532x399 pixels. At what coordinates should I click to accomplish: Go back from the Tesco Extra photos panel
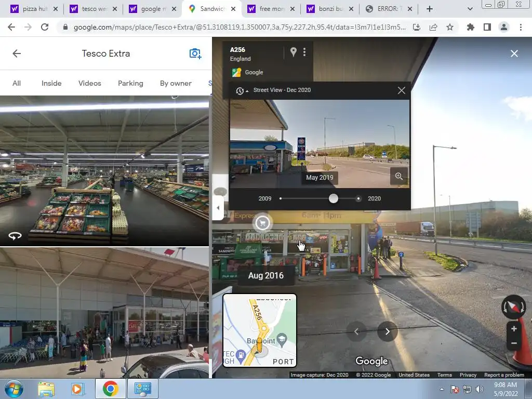tap(17, 54)
